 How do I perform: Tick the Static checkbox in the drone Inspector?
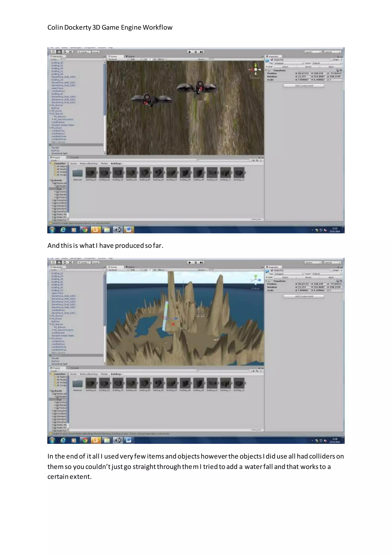click(332, 60)
